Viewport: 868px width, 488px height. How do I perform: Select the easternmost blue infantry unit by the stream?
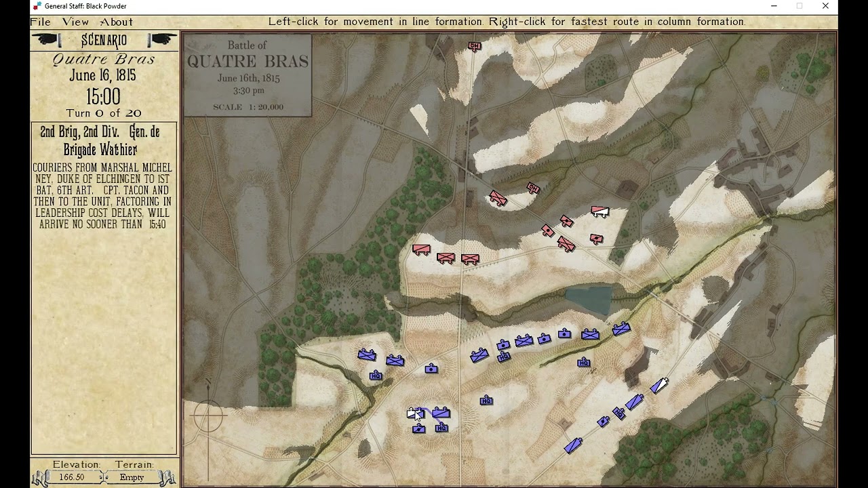click(622, 329)
